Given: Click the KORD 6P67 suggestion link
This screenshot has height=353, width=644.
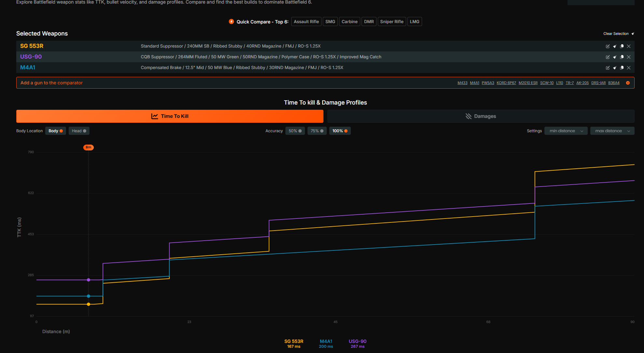Looking at the screenshot, I should [x=506, y=83].
